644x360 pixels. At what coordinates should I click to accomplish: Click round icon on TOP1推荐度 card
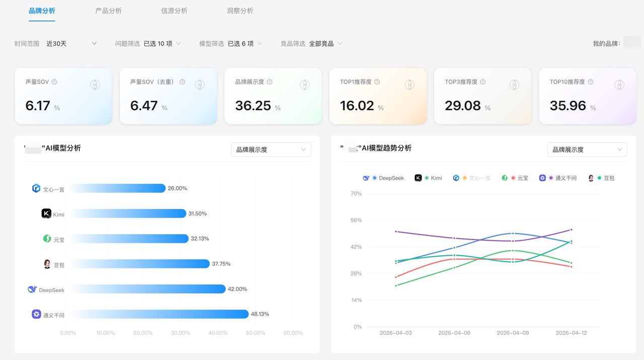click(410, 85)
